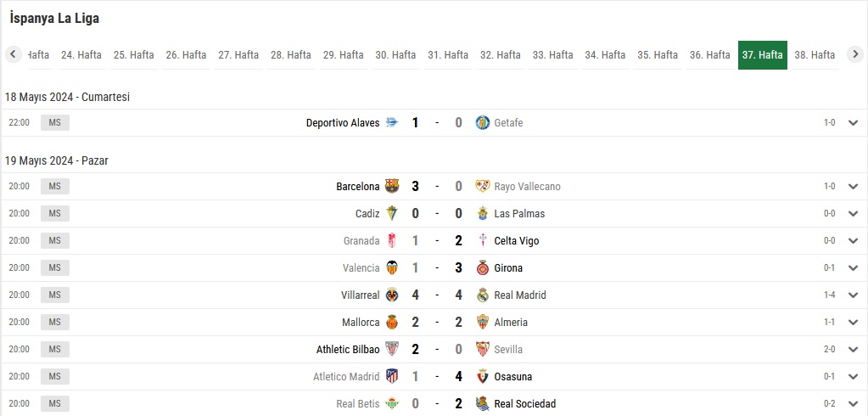Click the Villarreal yellow crest

coord(392,295)
